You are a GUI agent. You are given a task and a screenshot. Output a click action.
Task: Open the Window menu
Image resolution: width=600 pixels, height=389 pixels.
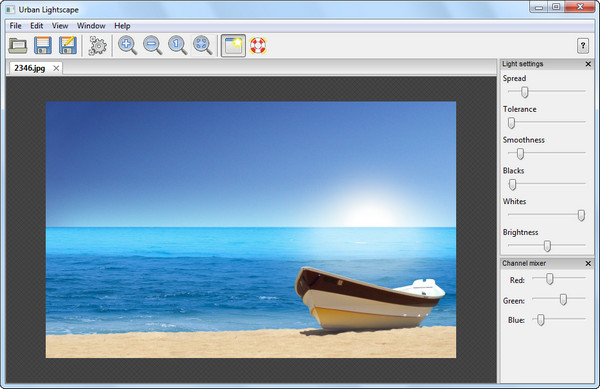coord(91,26)
